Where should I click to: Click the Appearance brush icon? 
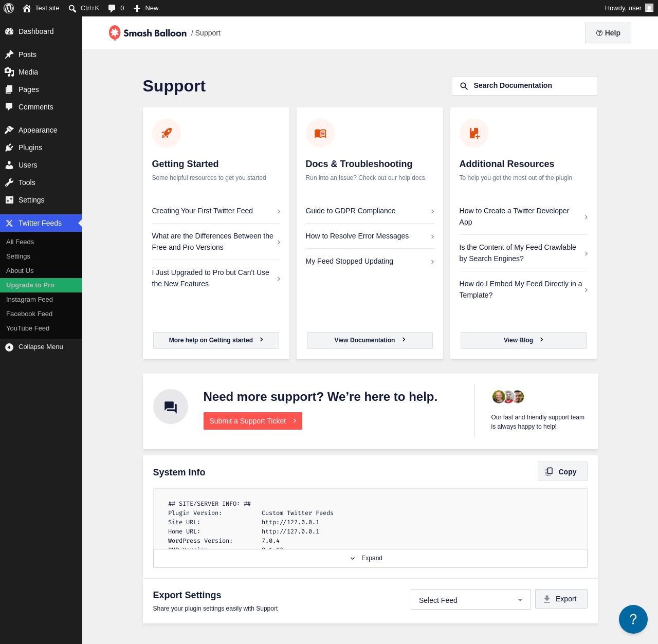[x=9, y=130]
